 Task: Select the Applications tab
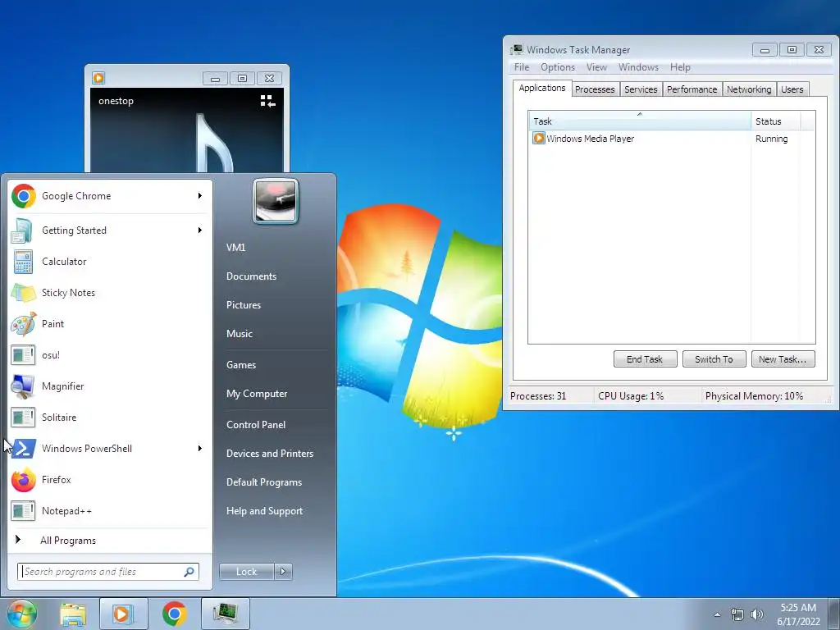tap(541, 89)
